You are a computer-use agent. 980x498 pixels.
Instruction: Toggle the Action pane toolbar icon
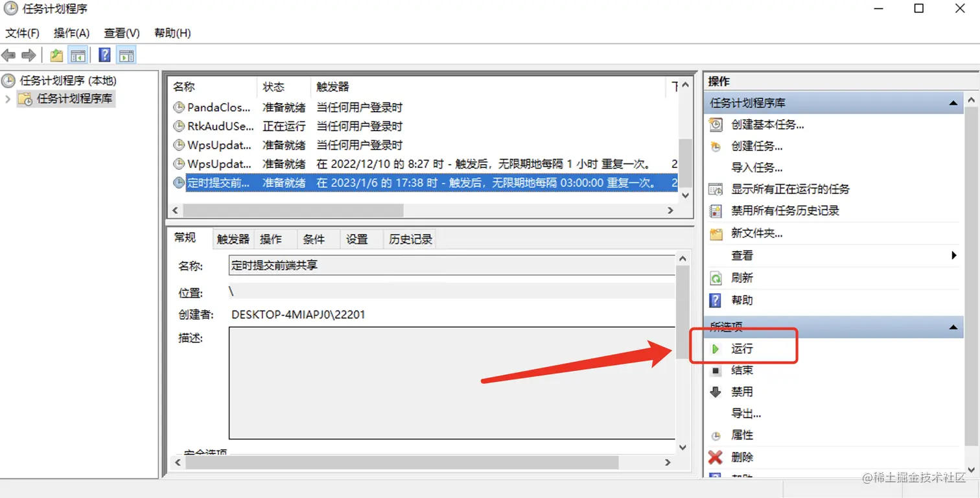click(x=126, y=56)
